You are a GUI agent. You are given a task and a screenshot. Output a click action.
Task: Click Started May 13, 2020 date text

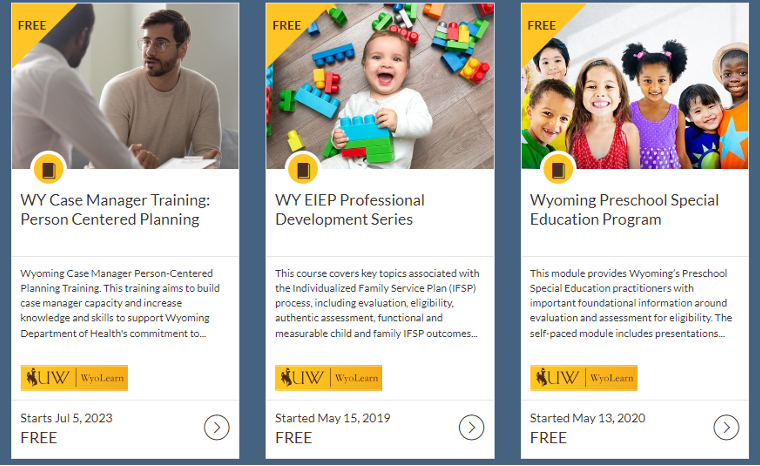tap(587, 418)
